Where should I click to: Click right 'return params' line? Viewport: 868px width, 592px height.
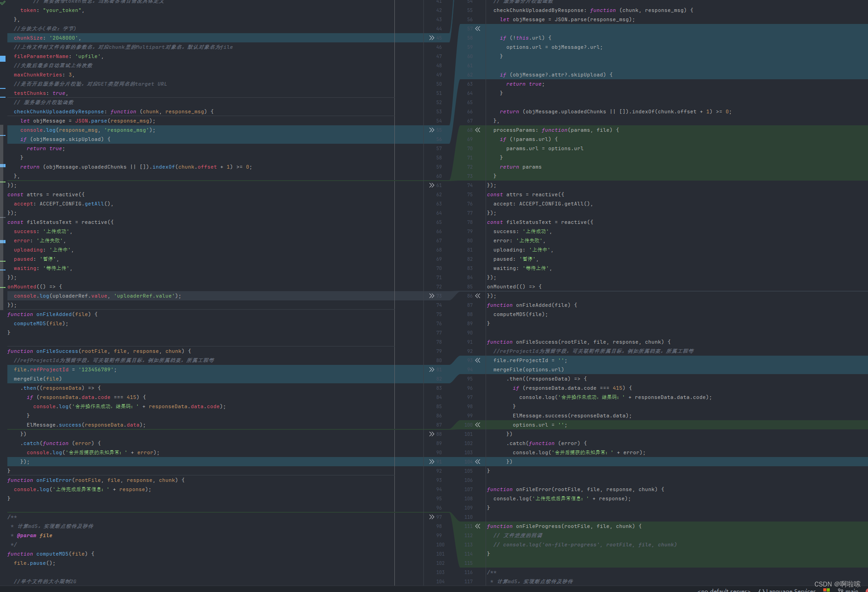tap(521, 167)
